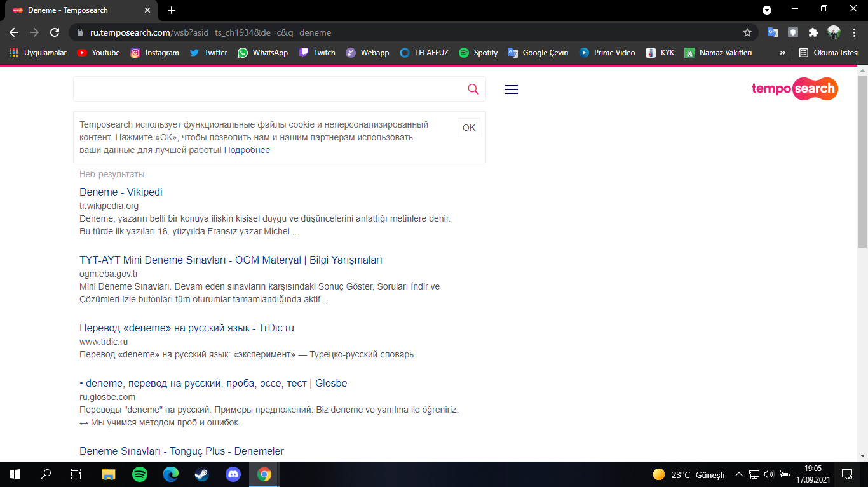The image size is (868, 487).
Task: Click into the Temposearch search box
Action: pos(270,89)
